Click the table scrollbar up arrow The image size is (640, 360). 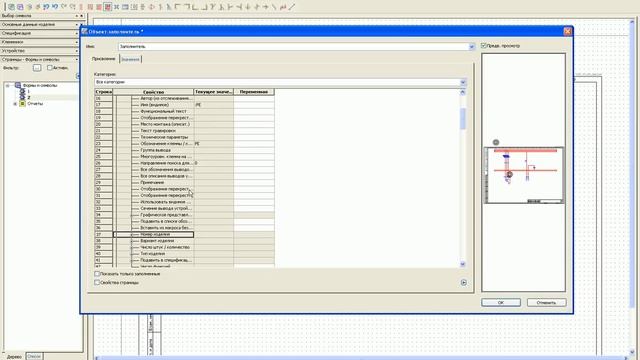tap(462, 92)
